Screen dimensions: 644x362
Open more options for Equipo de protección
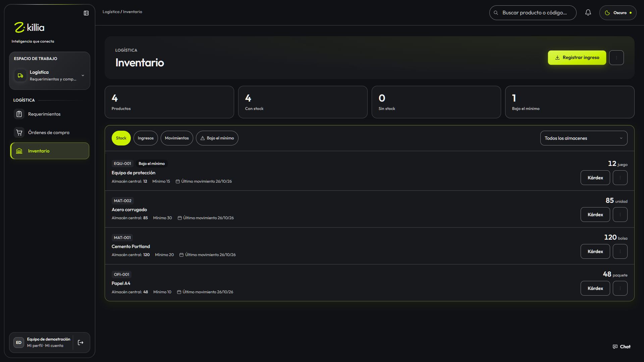620,178
